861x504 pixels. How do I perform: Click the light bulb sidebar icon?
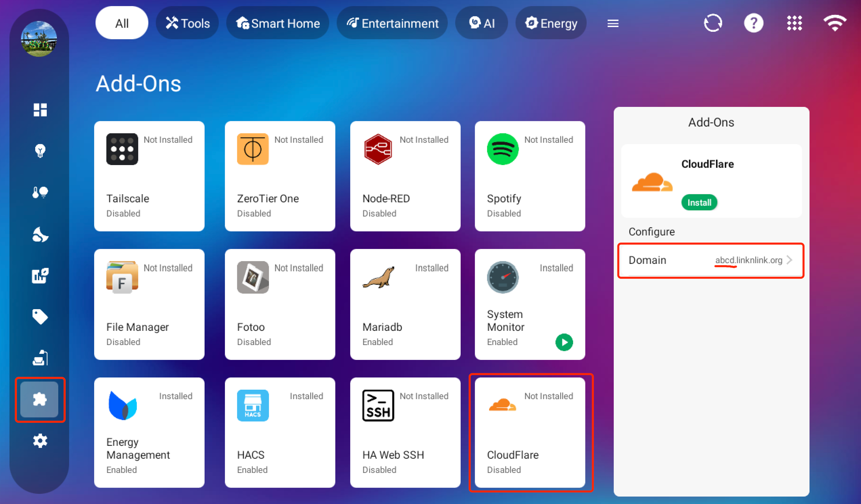coord(40,151)
